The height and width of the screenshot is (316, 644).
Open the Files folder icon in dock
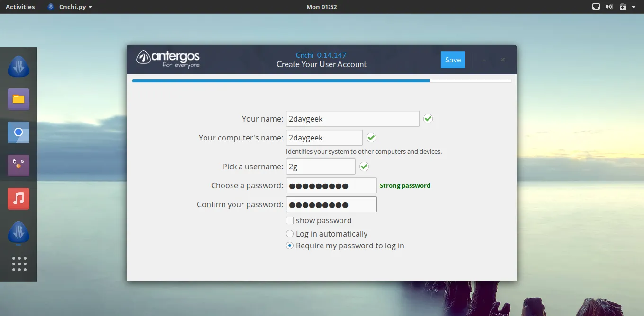coord(18,99)
